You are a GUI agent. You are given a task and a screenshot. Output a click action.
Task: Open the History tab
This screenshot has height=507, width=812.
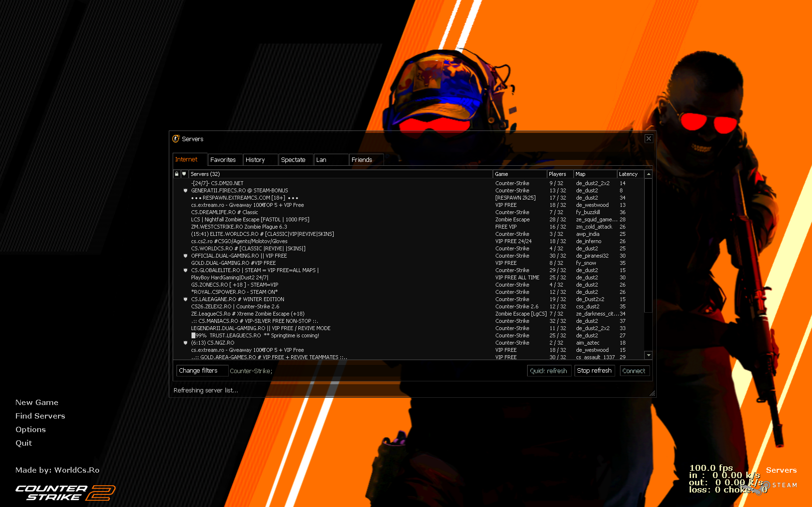point(260,159)
